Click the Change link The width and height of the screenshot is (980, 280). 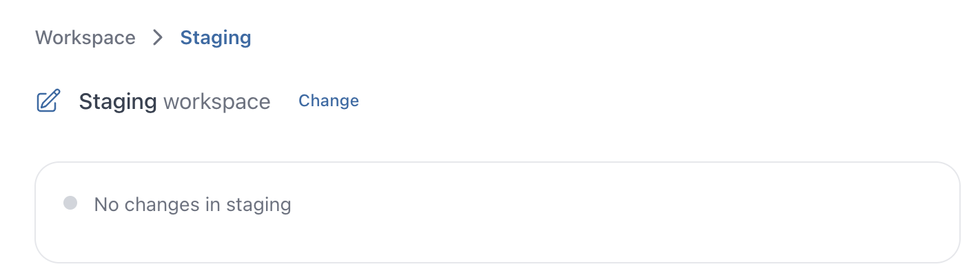click(x=328, y=101)
